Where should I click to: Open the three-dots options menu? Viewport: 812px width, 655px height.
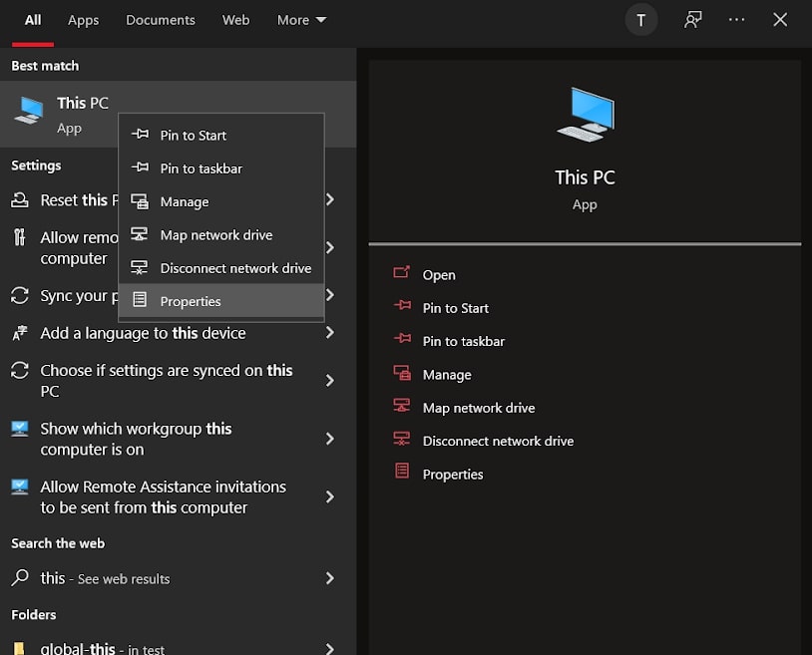click(x=736, y=20)
